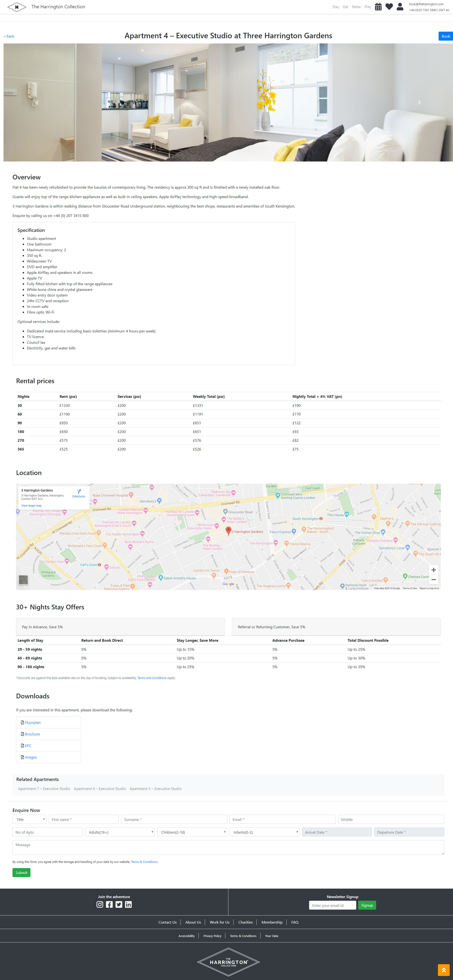
Task: Visit the Facebook page icon
Action: point(109,904)
